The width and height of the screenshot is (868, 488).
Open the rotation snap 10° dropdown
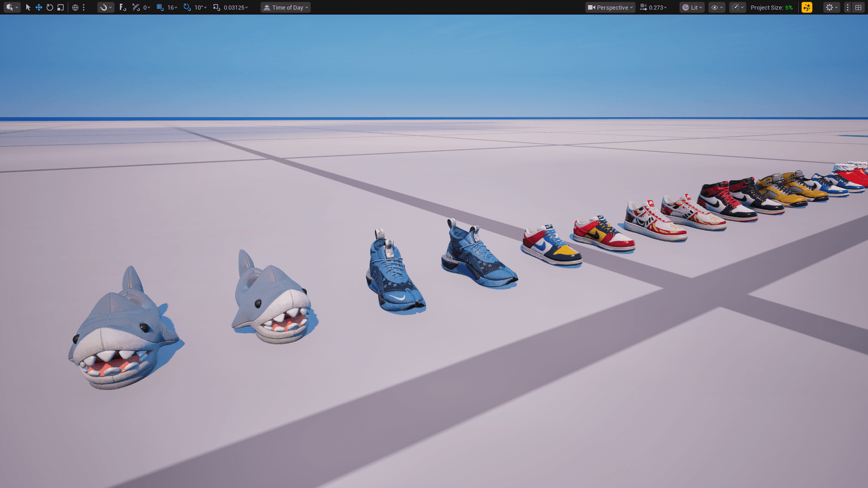click(x=201, y=7)
